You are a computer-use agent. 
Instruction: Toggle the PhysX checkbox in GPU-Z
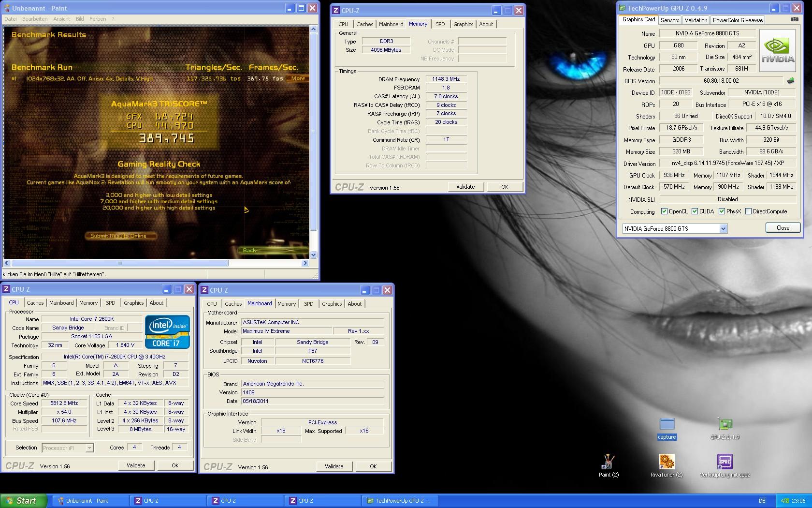point(722,211)
